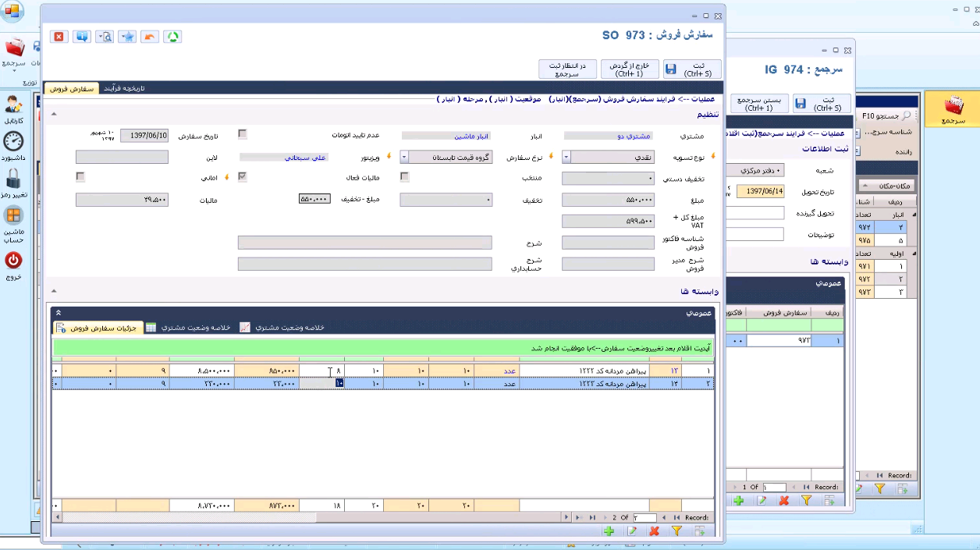Open the search preview magnifier icon
Screen dimensions: 980x550
point(105,37)
